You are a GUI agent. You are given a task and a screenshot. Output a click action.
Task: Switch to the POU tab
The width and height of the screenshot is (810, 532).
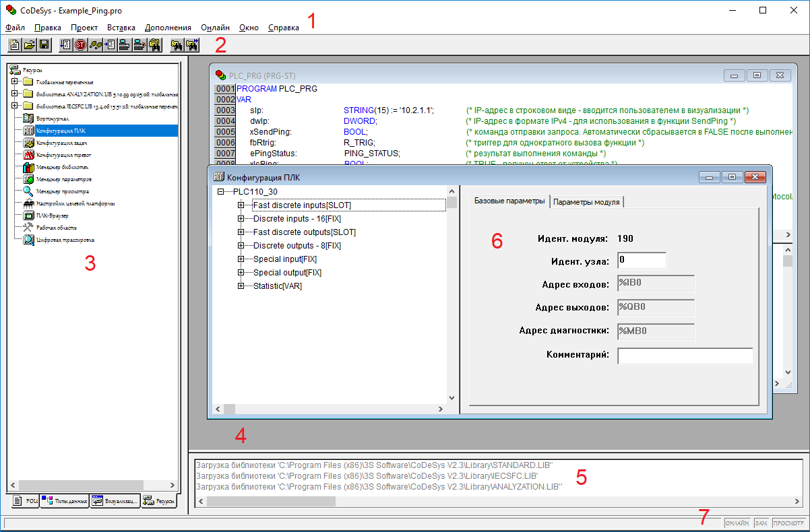coord(25,502)
